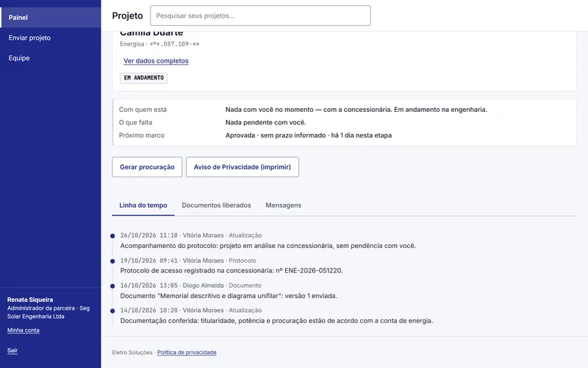588x368 pixels.
Task: Select the 'O que falta' label
Action: click(135, 122)
